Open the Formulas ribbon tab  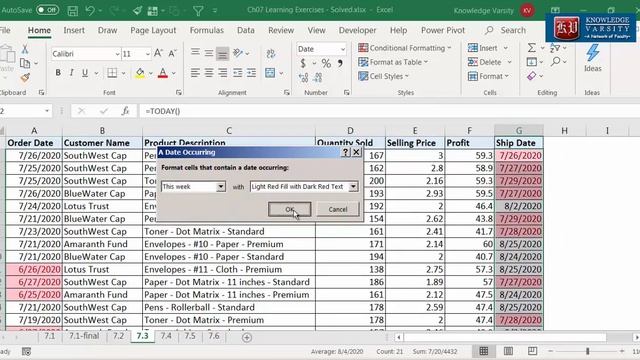pos(207,30)
